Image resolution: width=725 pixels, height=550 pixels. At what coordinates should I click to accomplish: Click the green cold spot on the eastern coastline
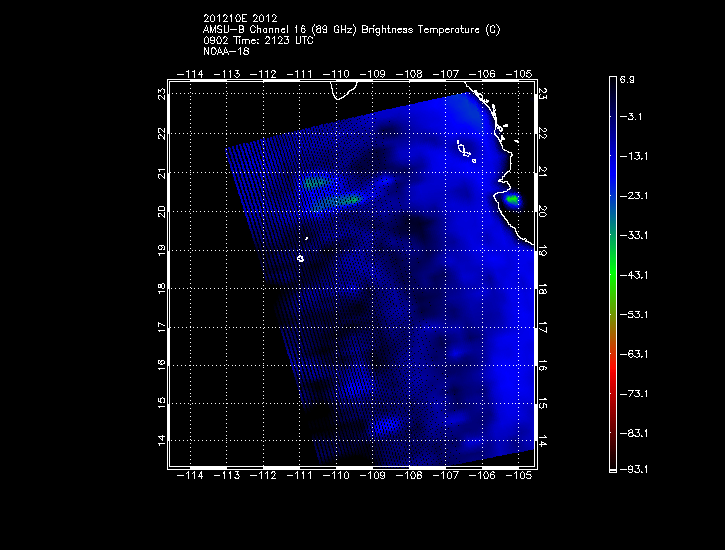512,200
